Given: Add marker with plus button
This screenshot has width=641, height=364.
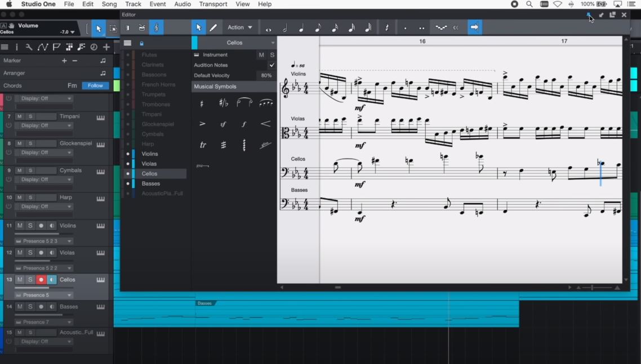Looking at the screenshot, I should [x=64, y=60].
